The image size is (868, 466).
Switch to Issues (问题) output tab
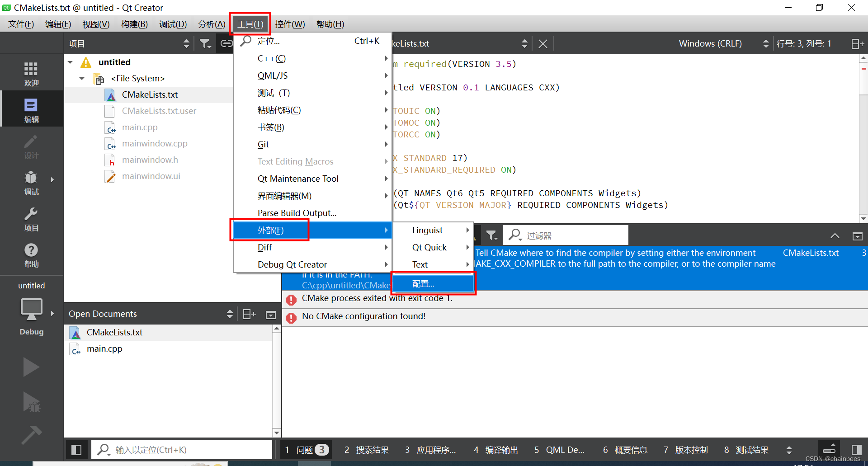point(306,450)
